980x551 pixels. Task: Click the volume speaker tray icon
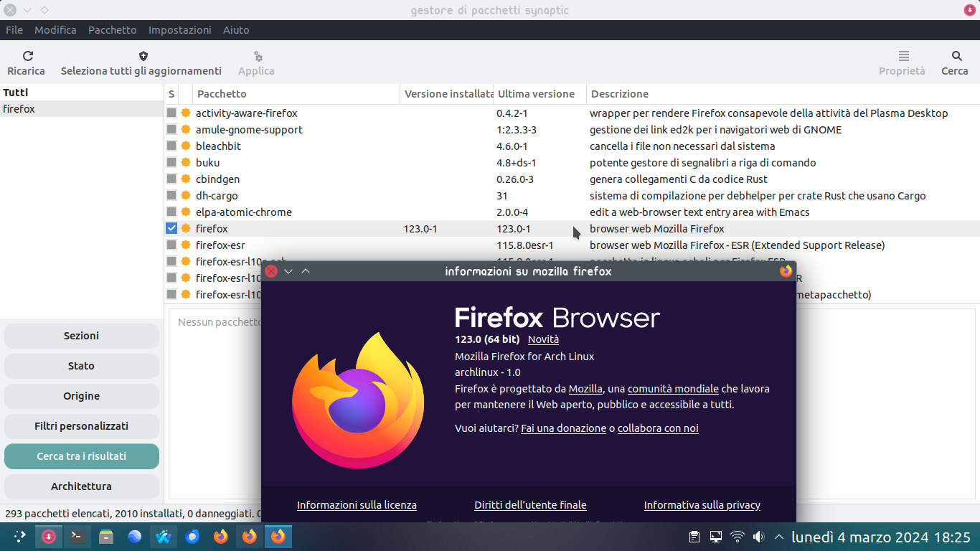759,537
